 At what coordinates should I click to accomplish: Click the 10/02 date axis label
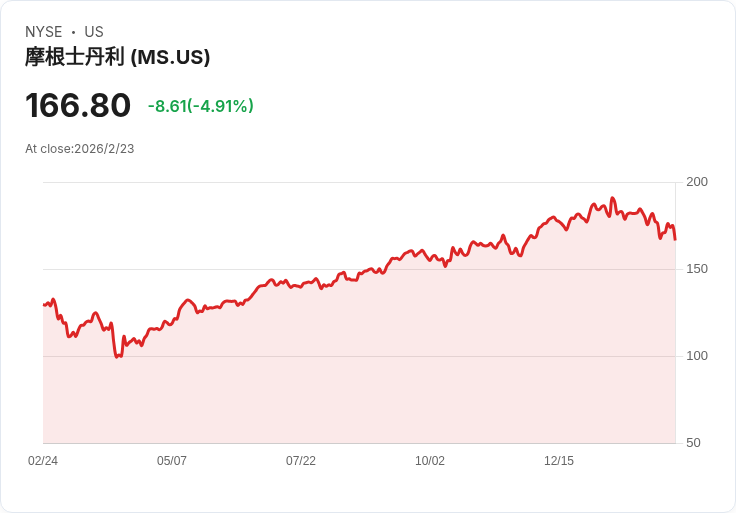430,460
